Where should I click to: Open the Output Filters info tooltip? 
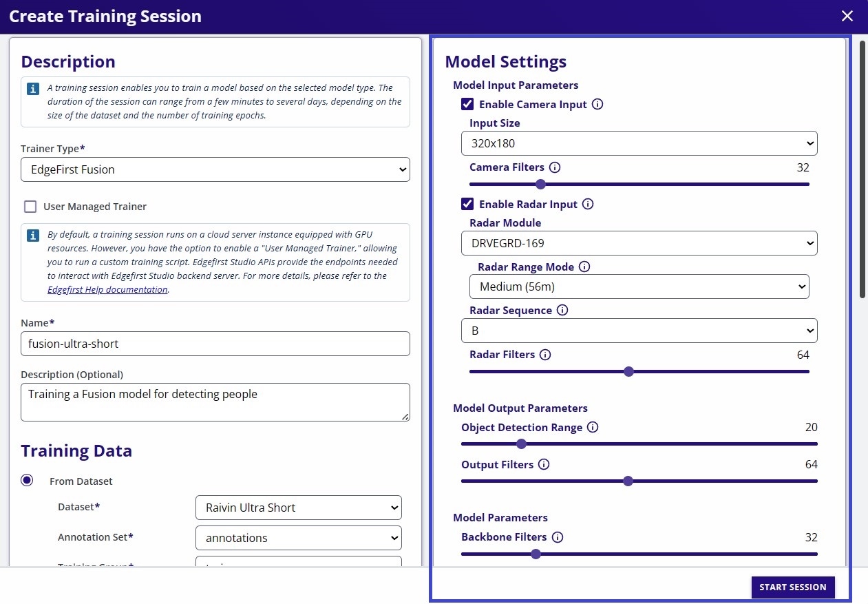(x=544, y=464)
